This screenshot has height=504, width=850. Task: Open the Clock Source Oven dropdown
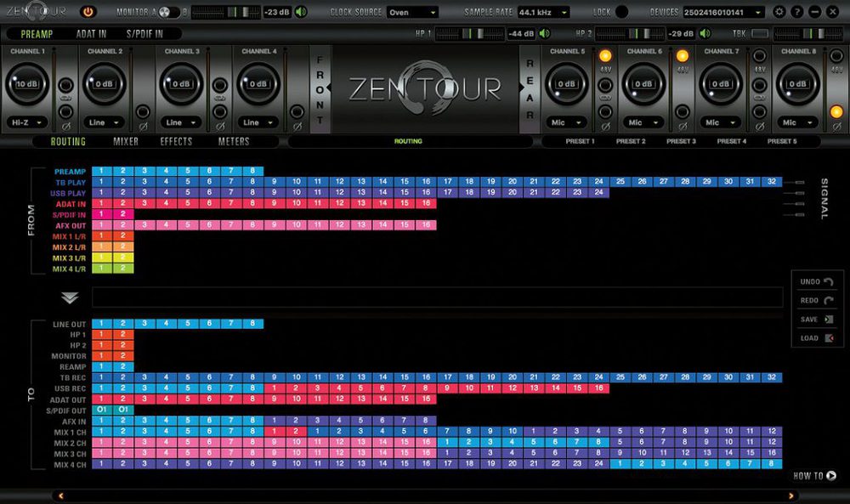coord(412,12)
